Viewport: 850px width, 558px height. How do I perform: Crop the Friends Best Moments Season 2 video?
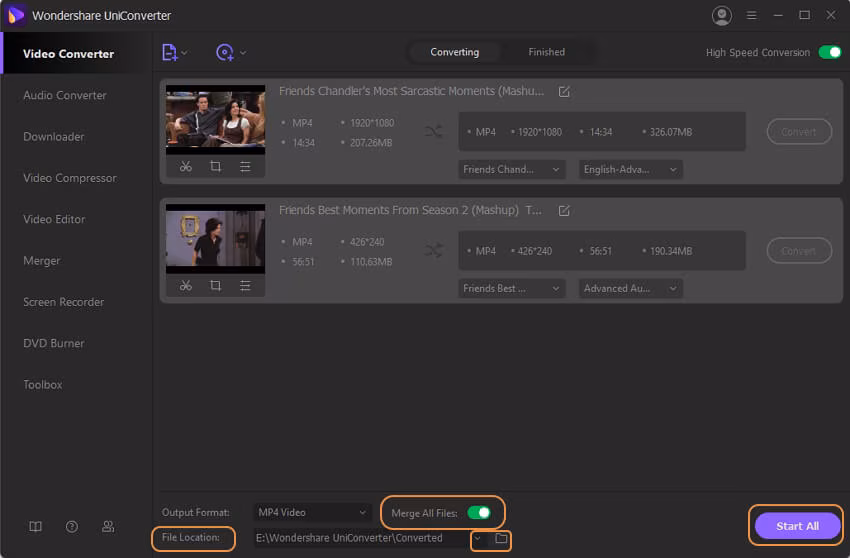point(215,285)
